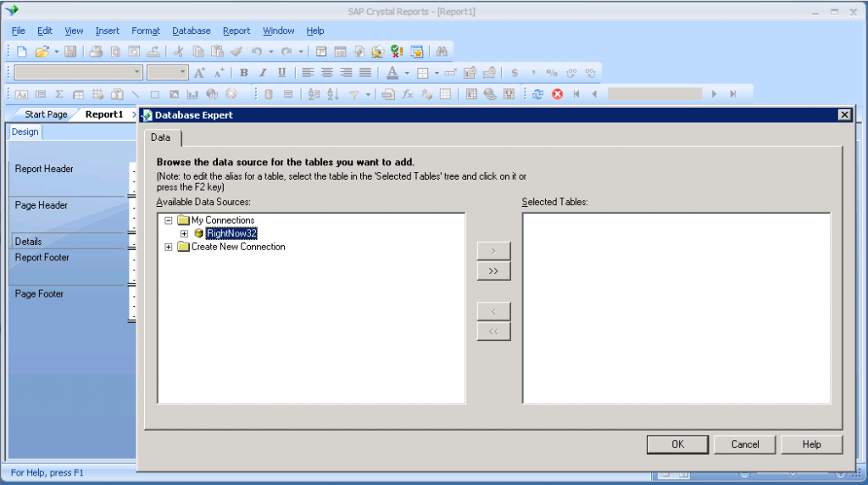
Task: Add selected table with single arrow button
Action: (x=493, y=251)
